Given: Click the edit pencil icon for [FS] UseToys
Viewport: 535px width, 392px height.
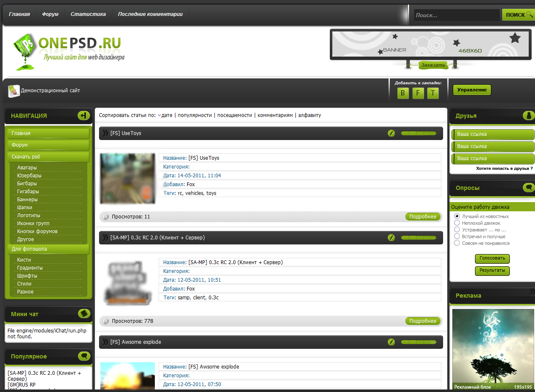Looking at the screenshot, I should (391, 133).
